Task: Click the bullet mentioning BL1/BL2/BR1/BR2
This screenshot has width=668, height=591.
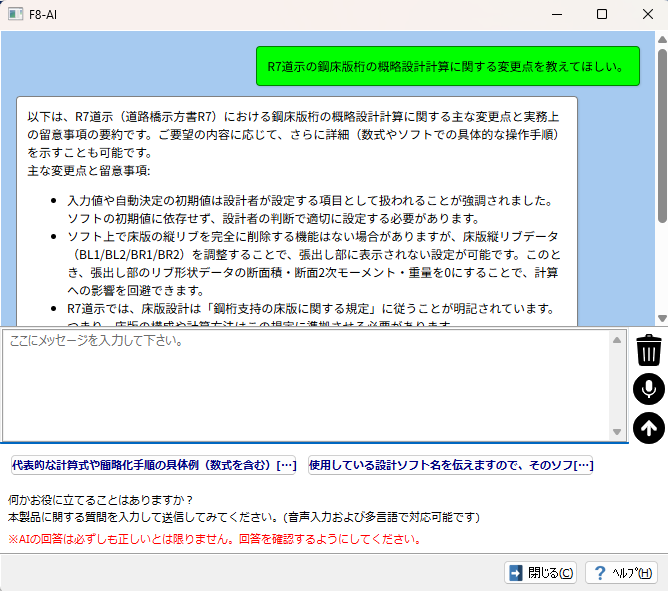Action: pos(314,263)
